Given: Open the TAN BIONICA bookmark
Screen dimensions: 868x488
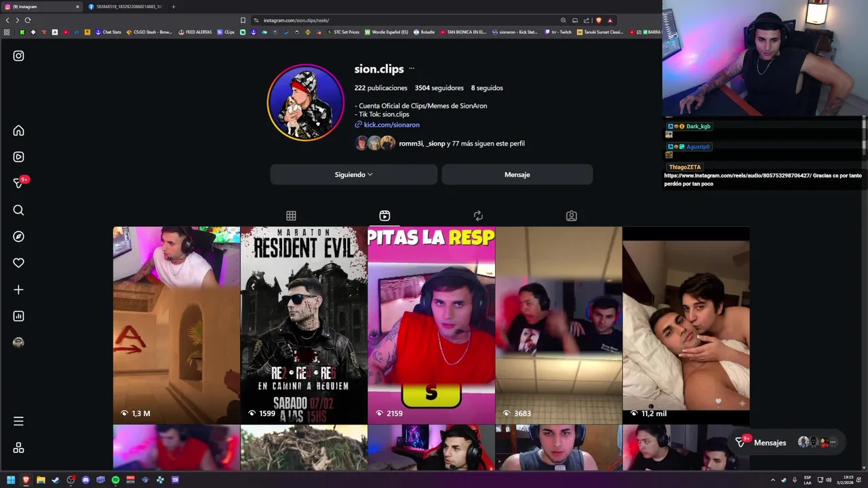Looking at the screenshot, I should click(x=463, y=32).
